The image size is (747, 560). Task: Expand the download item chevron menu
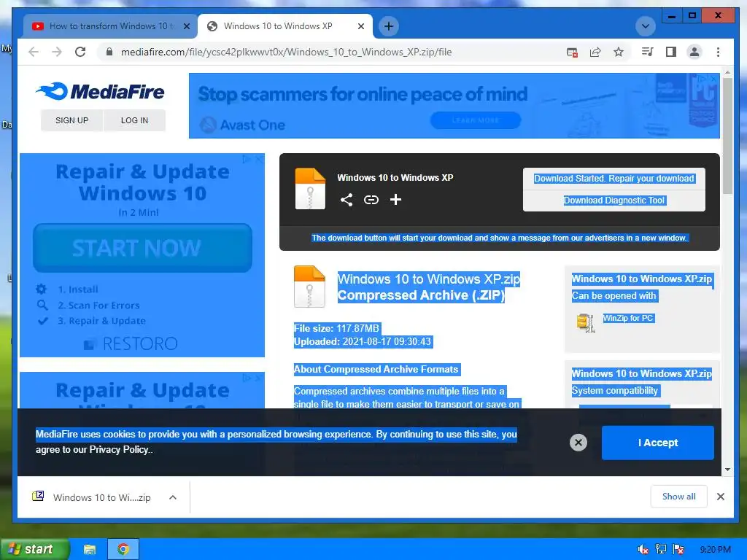pos(173,497)
